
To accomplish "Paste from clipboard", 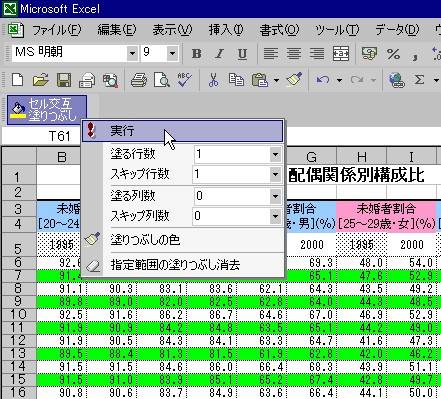I will (260, 80).
